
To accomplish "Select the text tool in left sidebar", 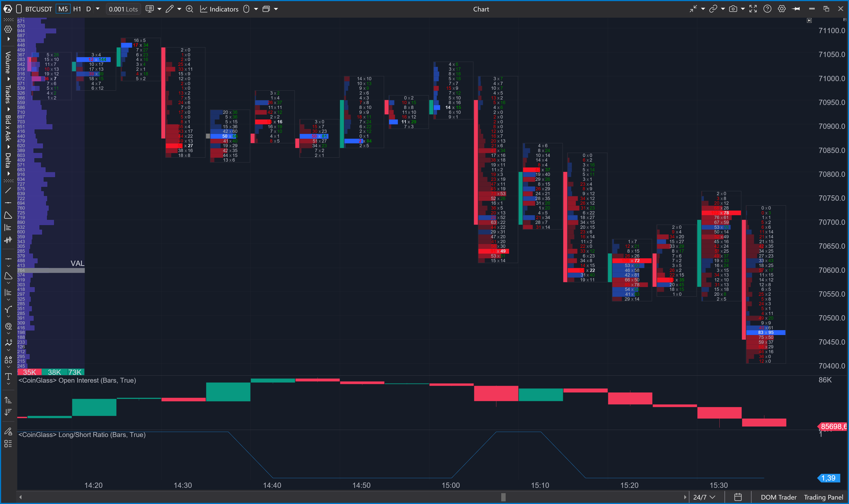I will click(8, 376).
